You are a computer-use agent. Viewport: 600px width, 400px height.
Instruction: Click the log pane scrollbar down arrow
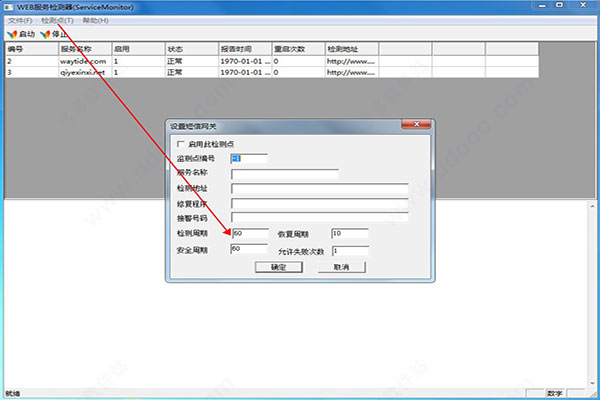coord(592,383)
